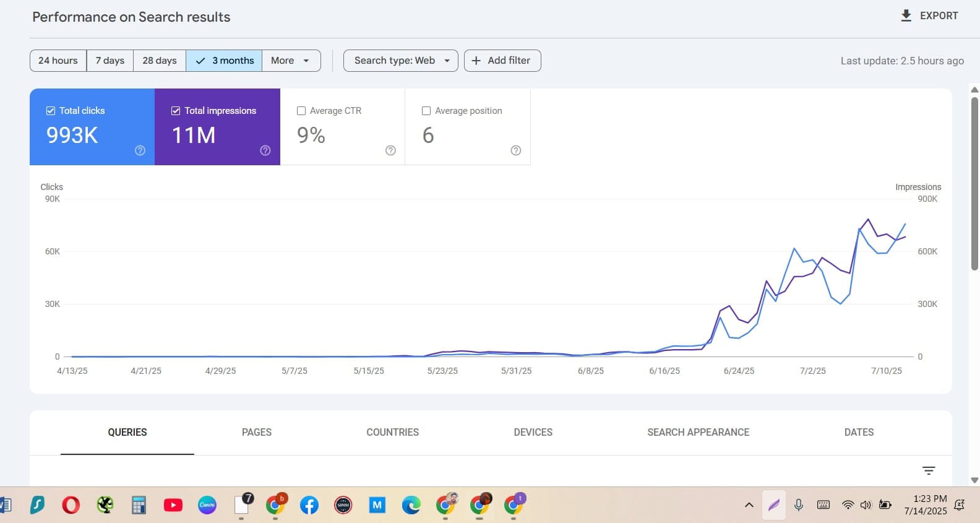Image resolution: width=980 pixels, height=523 pixels.
Task: Show hidden system tray icons
Action: pyautogui.click(x=749, y=505)
